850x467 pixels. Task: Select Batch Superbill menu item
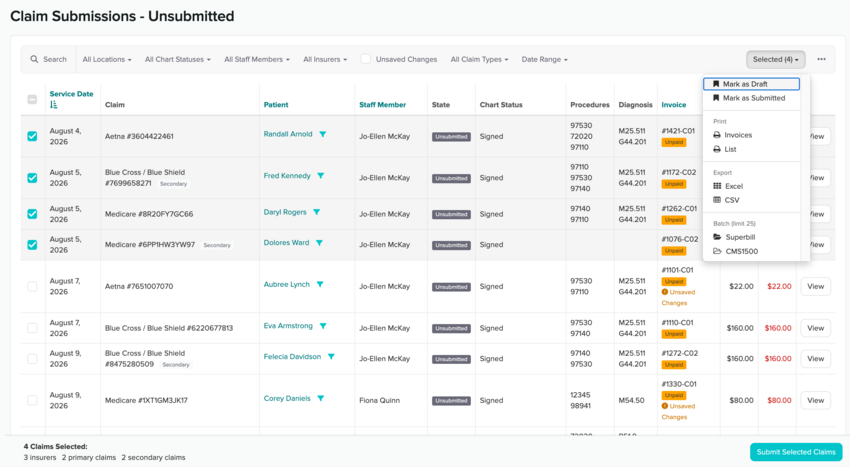point(751,237)
